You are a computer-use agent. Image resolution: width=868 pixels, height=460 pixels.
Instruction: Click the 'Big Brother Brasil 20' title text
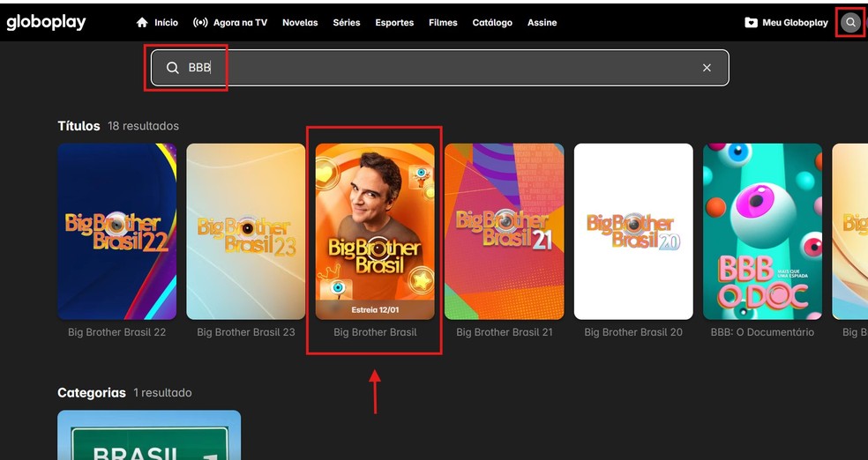click(633, 332)
